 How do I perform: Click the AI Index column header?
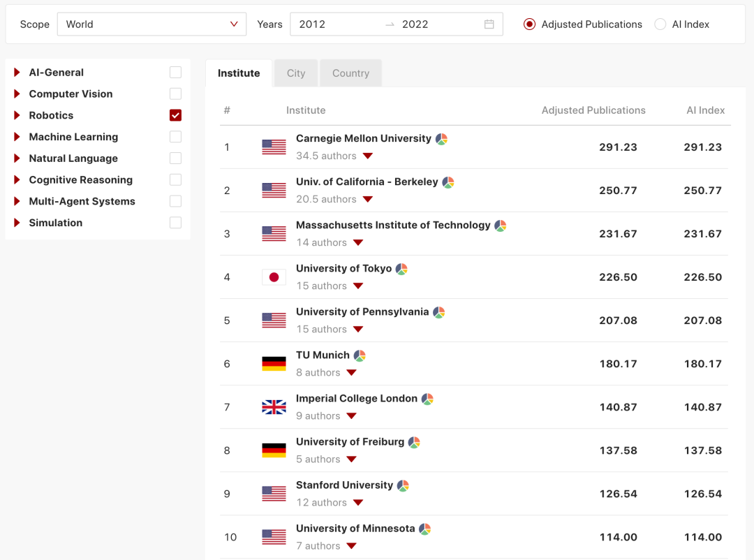pos(705,110)
